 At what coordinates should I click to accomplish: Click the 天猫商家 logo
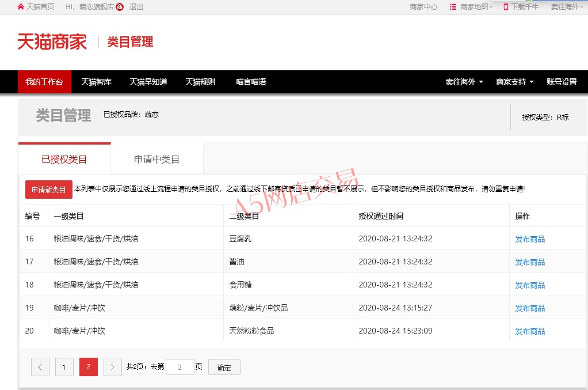click(x=52, y=41)
